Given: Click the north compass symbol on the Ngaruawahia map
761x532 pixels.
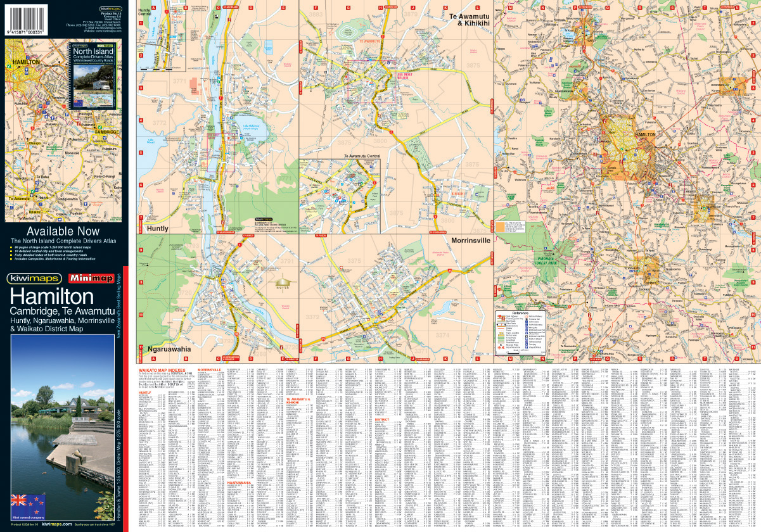Looking at the screenshot, I should pyautogui.click(x=284, y=282).
